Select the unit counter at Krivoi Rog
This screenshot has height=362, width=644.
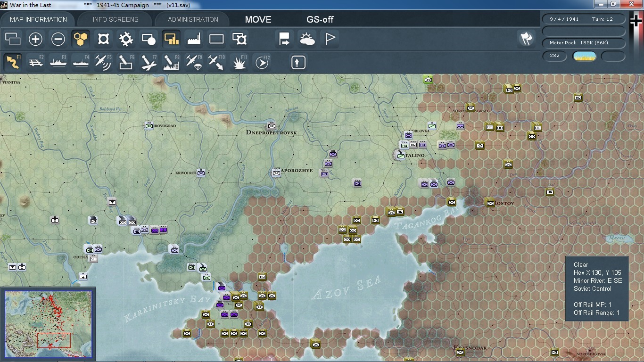(x=201, y=173)
